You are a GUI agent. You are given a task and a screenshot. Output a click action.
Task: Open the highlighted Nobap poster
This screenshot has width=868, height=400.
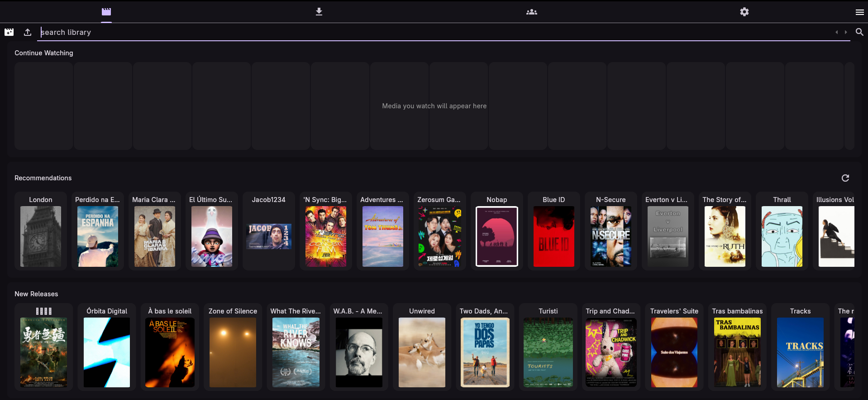(x=497, y=236)
